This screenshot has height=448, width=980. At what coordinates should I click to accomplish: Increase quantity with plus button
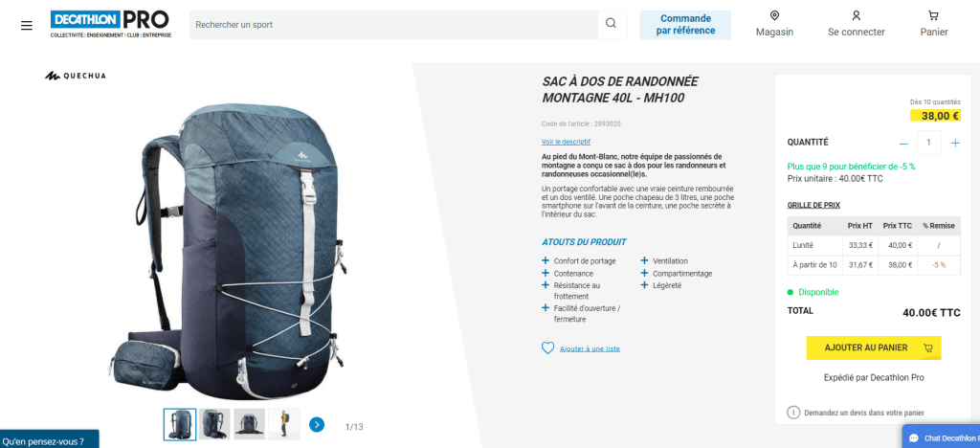[x=955, y=143]
